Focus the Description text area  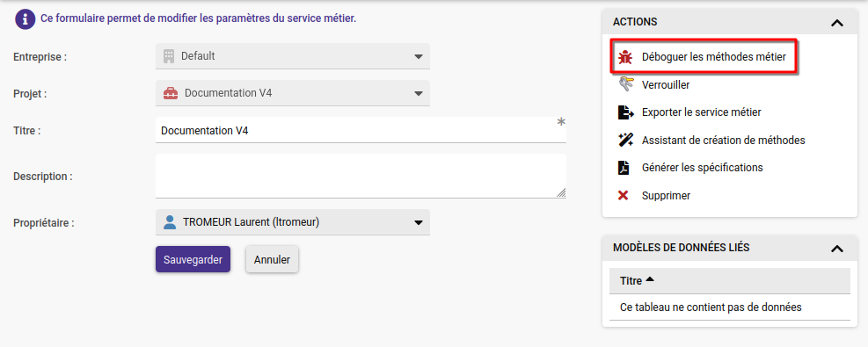point(361,176)
